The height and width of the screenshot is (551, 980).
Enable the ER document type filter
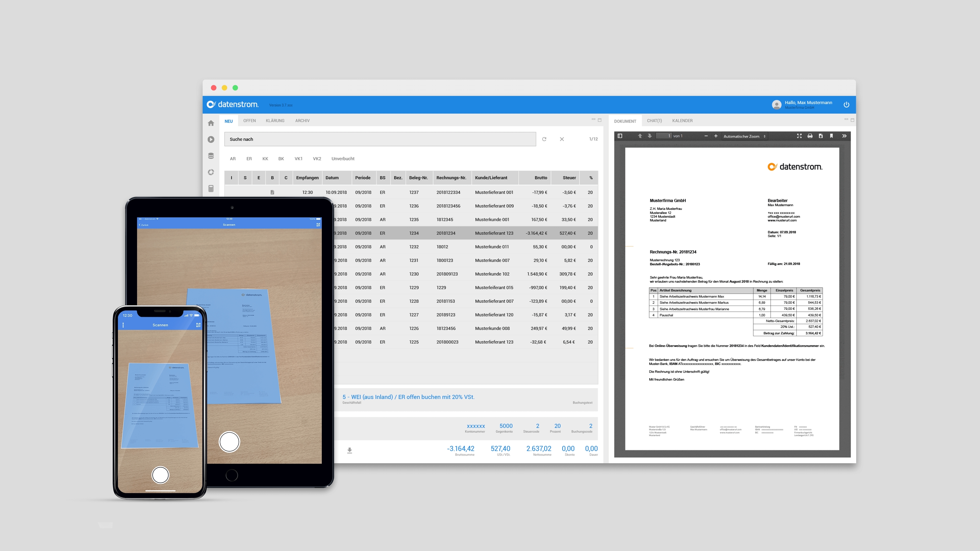pyautogui.click(x=249, y=159)
